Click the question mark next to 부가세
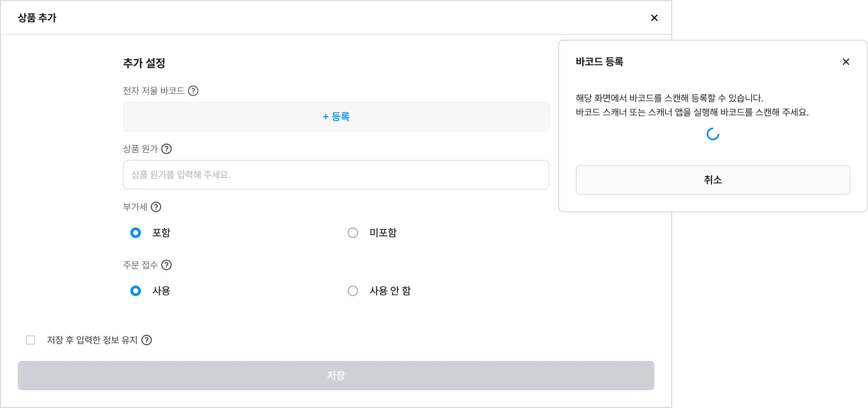Screen dimensions: 868x408 (156, 207)
